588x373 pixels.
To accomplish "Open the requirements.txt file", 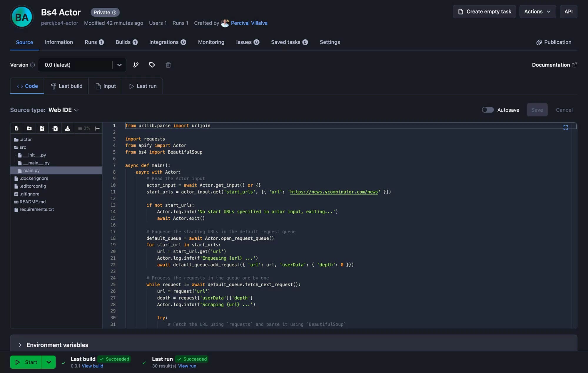I will coord(36,209).
